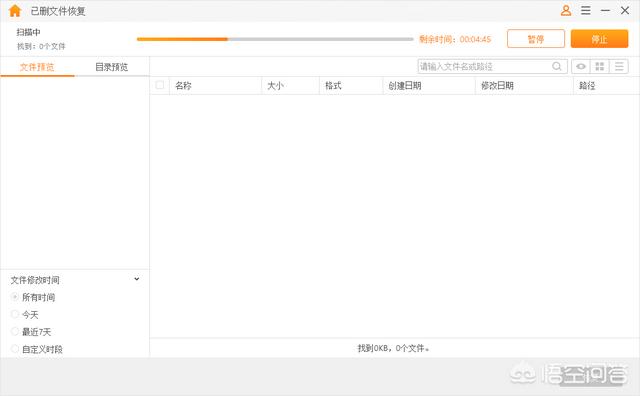Sort by 名称 column header

click(215, 86)
